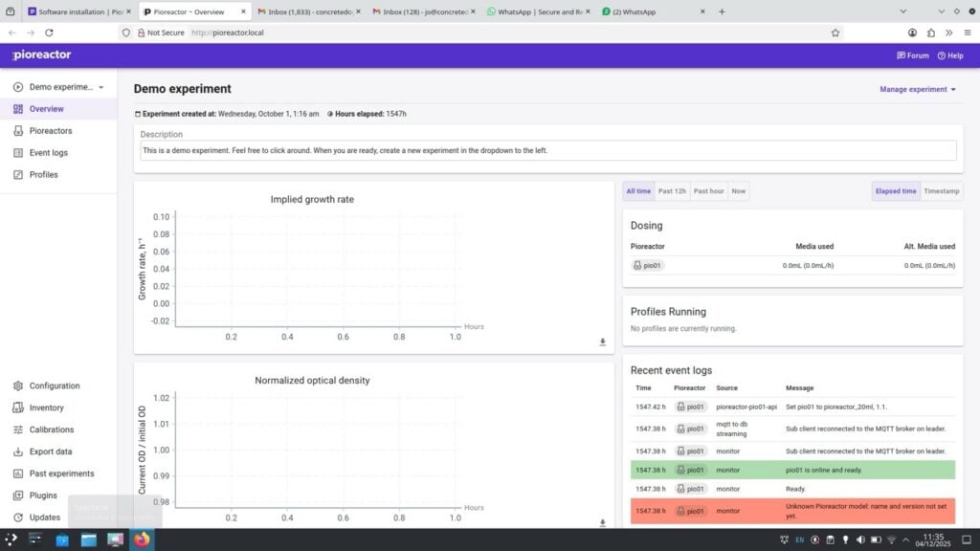Open the Forum link

click(x=912, y=55)
